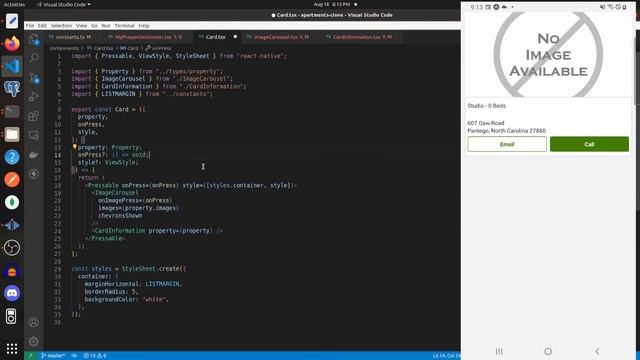Tap the green Call button in the emulator
This screenshot has width=640, height=360.
tap(589, 144)
